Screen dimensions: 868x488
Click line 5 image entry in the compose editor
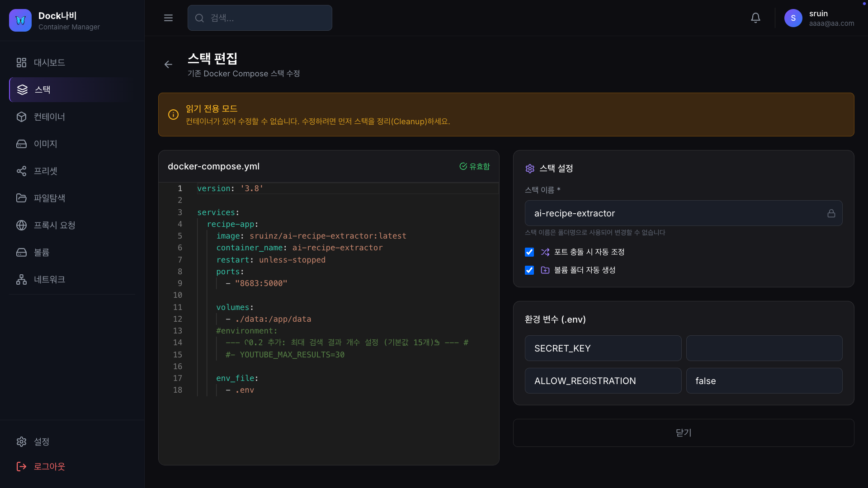coord(311,236)
